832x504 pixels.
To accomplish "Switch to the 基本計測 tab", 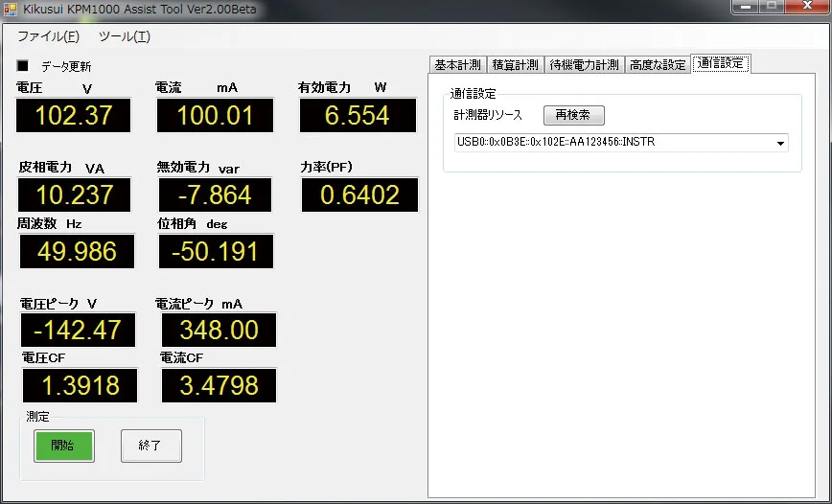I will 457,65.
